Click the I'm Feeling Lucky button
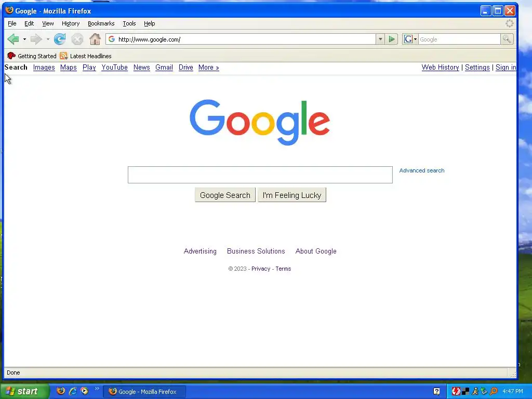Viewport: 532px width, 399px height. (x=292, y=195)
